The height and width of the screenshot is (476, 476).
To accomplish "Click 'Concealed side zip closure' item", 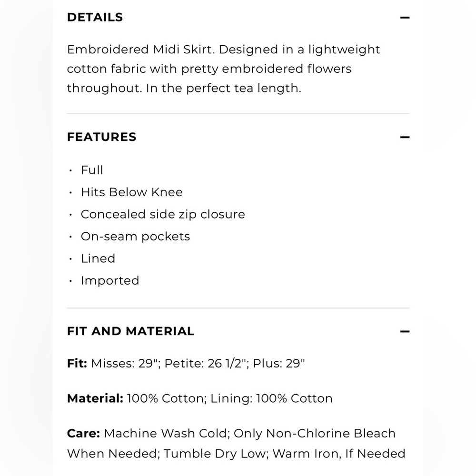I will pos(163,214).
